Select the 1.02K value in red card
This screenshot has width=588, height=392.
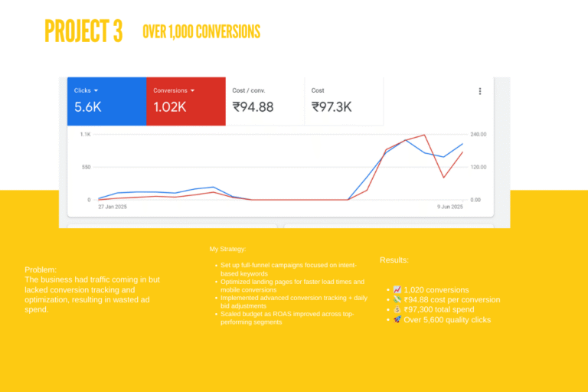tap(169, 108)
